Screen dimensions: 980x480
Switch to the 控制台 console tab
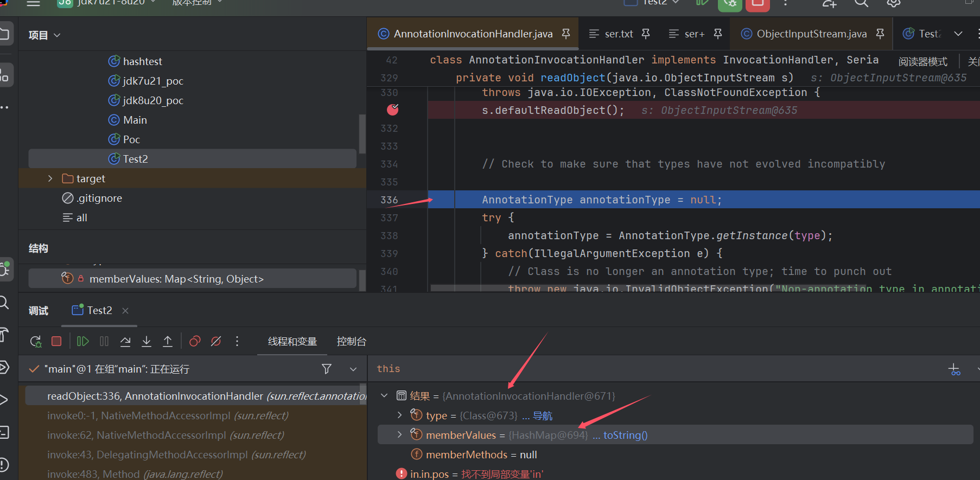click(352, 342)
